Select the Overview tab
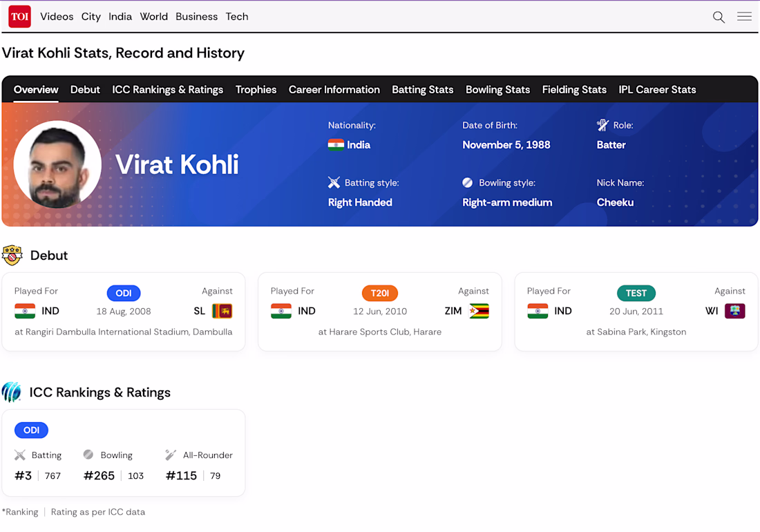This screenshot has height=532, width=760. point(36,90)
